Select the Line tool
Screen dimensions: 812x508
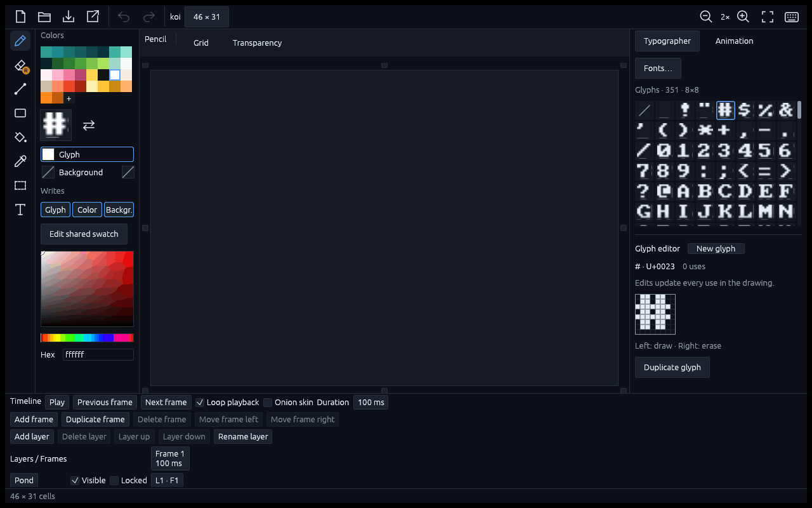pyautogui.click(x=20, y=89)
